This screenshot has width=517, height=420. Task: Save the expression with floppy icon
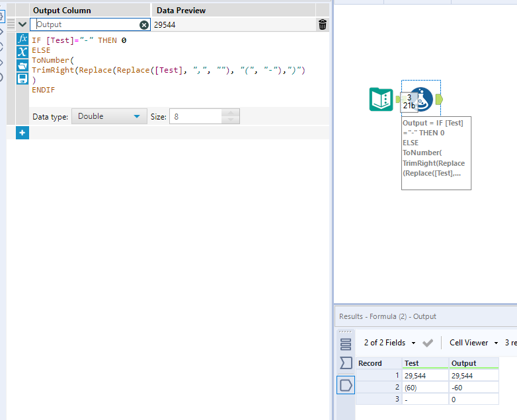tap(22, 79)
